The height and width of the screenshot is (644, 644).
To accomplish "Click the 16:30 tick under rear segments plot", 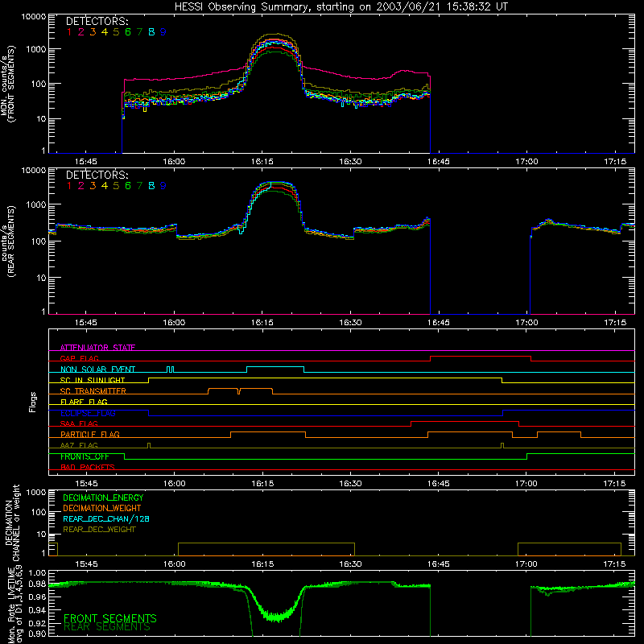I will point(350,323).
